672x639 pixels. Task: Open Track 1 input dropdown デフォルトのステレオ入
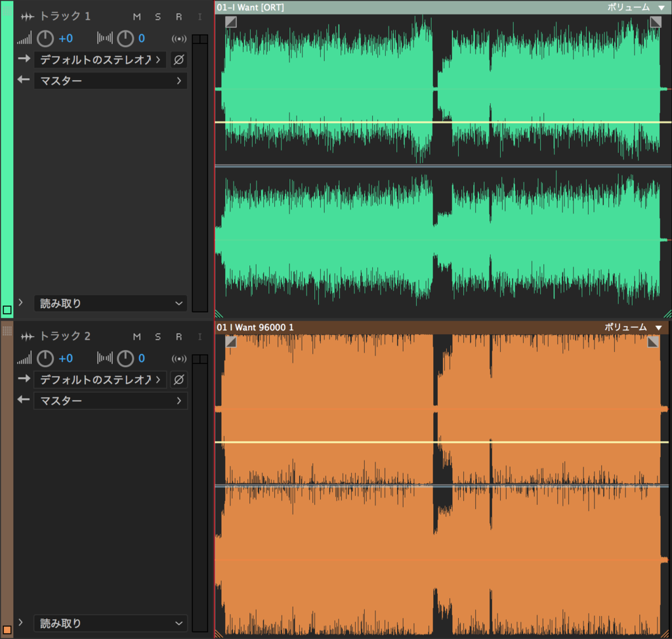coord(100,60)
